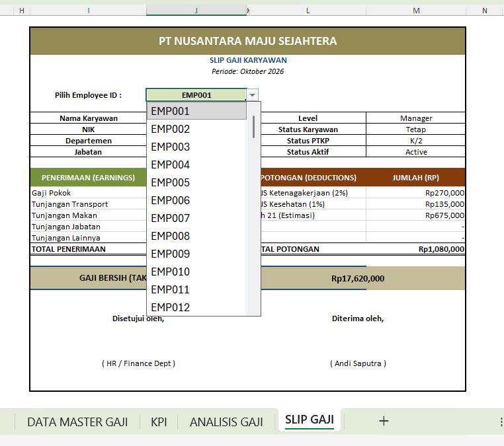Screen dimensions: 504x446
Task: Select EMP005 list entry
Action: click(196, 182)
